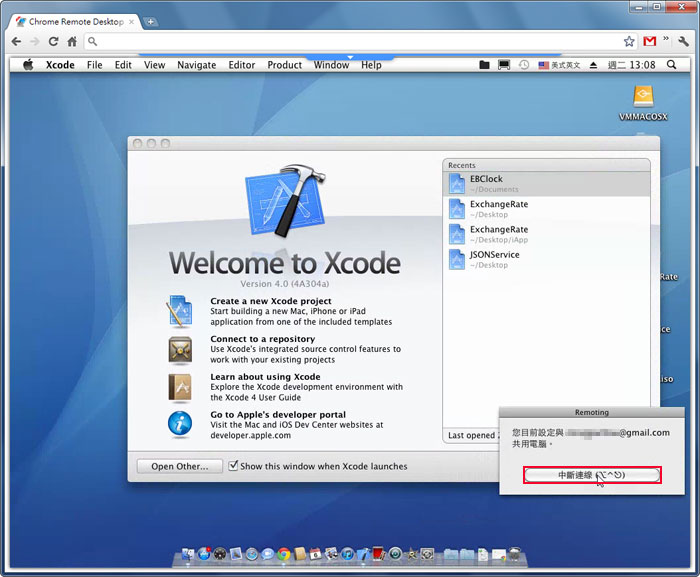This screenshot has width=700, height=577.
Task: Click the Chrome bookmark star icon
Action: point(629,42)
